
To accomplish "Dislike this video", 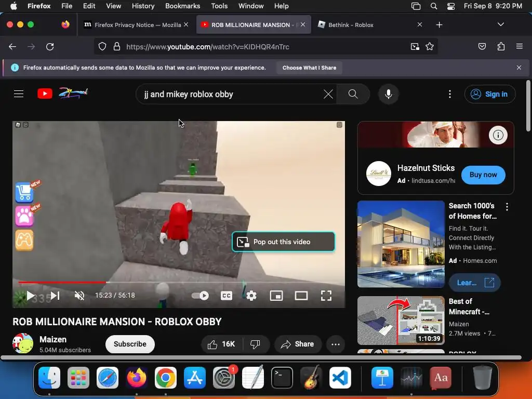I will [256, 344].
